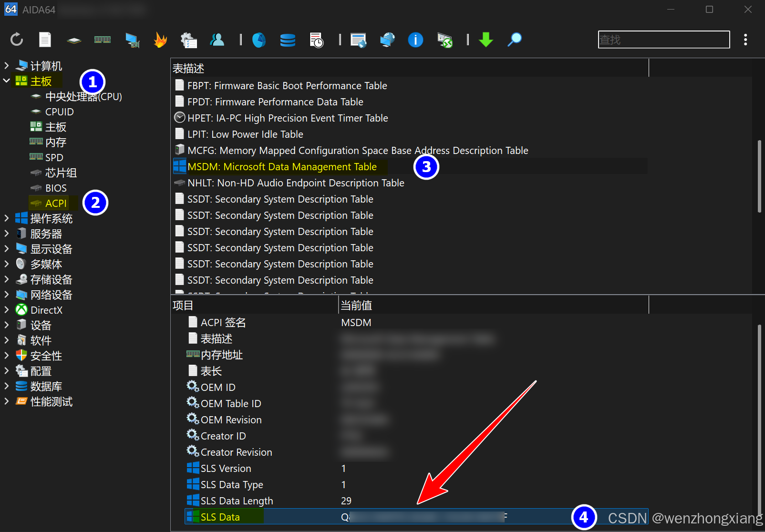This screenshot has height=532, width=765.
Task: Click the magnifier search icon
Action: (x=514, y=40)
